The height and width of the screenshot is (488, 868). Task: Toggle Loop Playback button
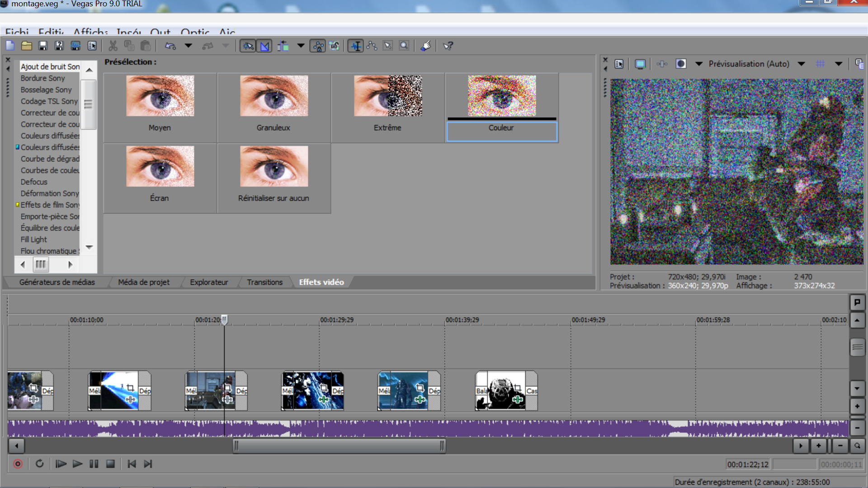(x=40, y=464)
